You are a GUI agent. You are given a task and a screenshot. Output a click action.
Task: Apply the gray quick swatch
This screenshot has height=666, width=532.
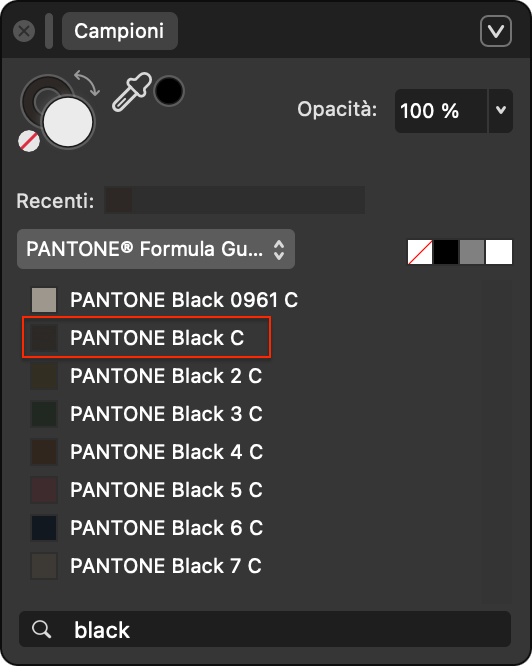472,252
